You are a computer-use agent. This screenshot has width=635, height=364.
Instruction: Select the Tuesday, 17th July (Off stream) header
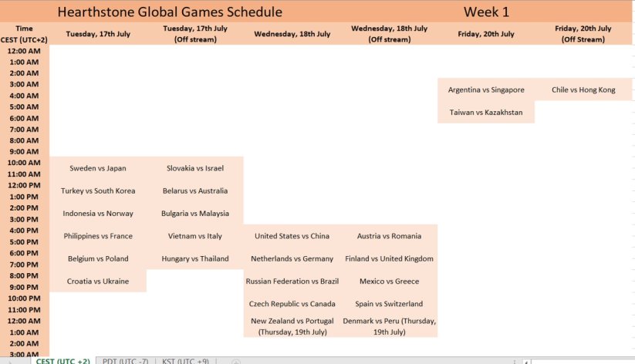(195, 34)
